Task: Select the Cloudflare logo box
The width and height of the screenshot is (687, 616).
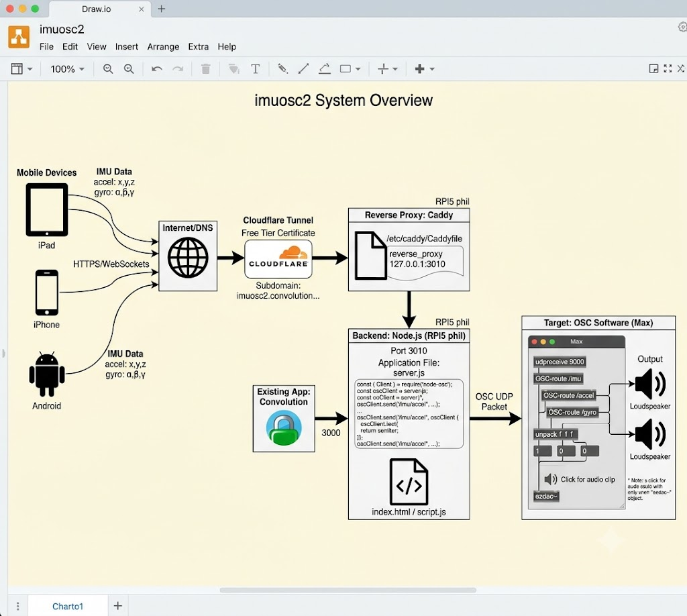Action: point(278,259)
